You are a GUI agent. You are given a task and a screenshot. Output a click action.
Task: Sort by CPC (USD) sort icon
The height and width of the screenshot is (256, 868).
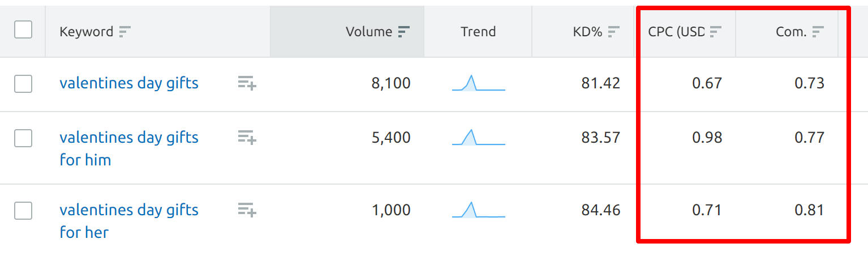(716, 32)
